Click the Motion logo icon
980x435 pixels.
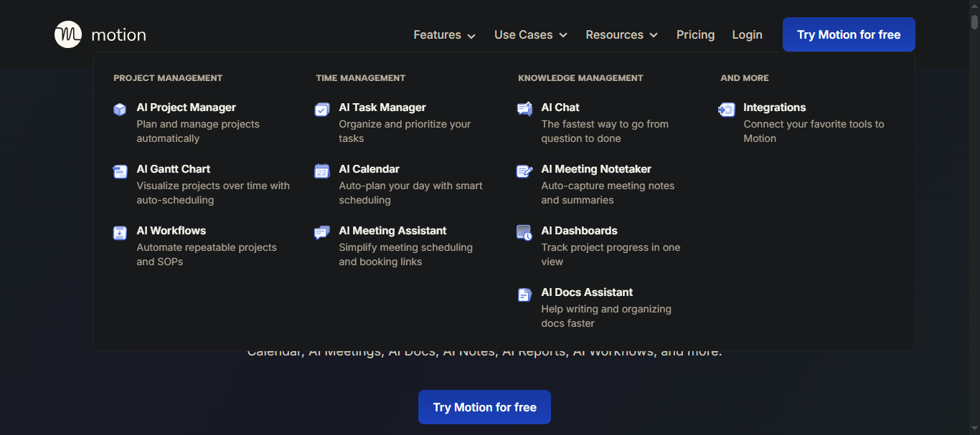pyautogui.click(x=68, y=34)
